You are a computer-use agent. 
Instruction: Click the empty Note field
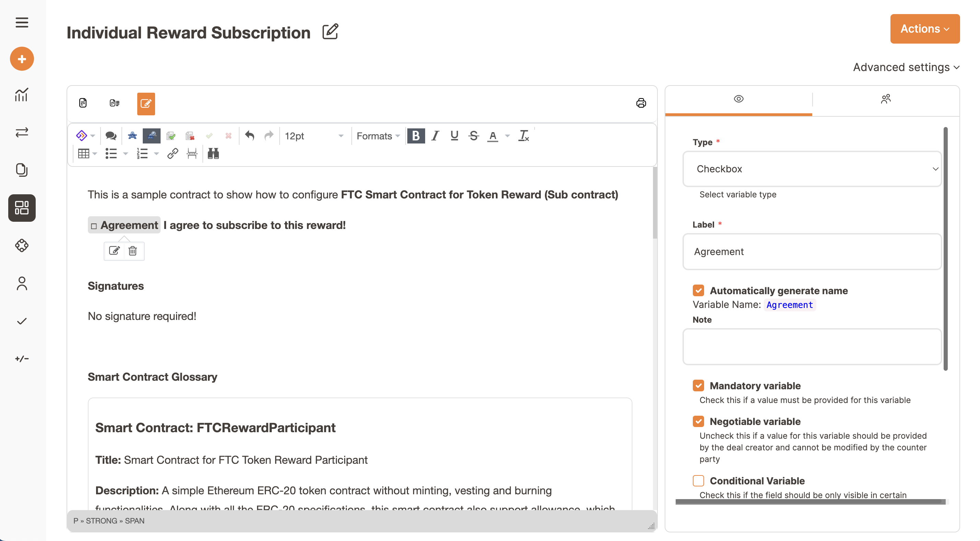[812, 346]
